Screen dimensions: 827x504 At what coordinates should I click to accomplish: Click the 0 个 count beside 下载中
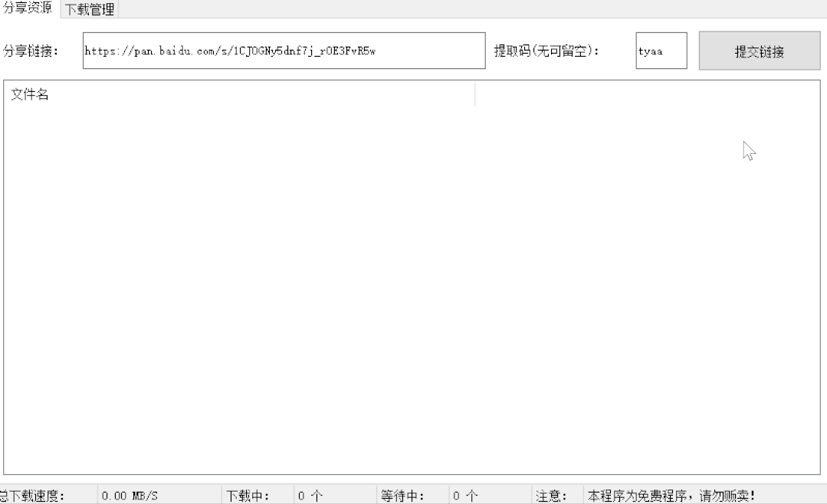pos(310,496)
